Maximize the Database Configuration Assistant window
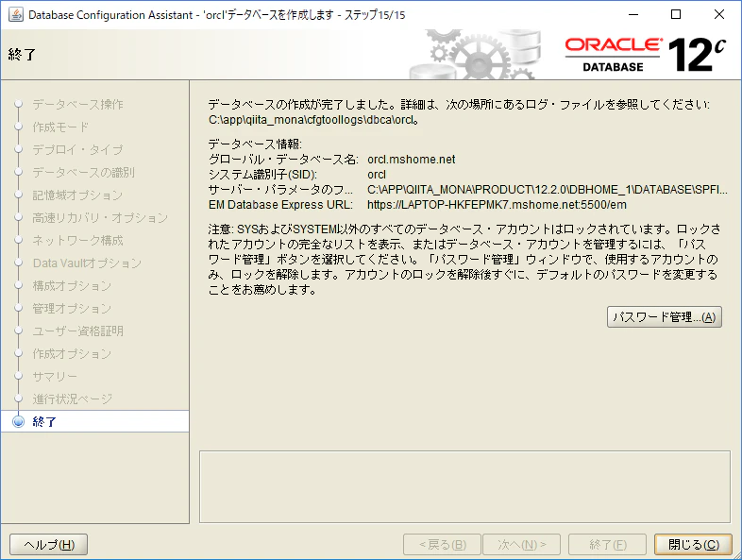The image size is (742, 560). coord(676,15)
